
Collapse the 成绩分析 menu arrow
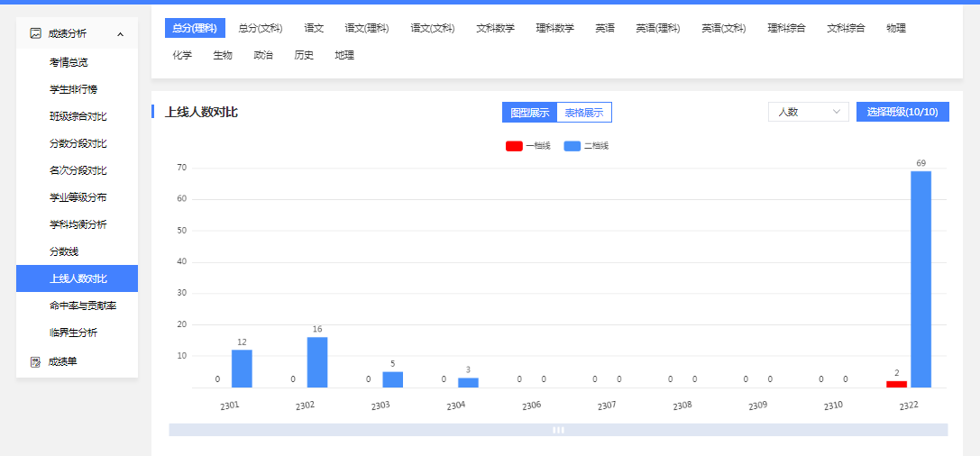(x=120, y=33)
